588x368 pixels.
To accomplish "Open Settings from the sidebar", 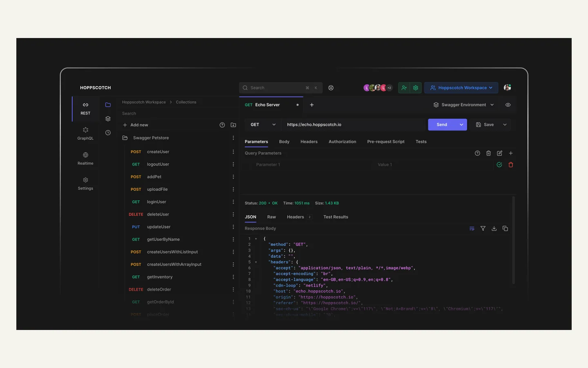I will (x=85, y=184).
